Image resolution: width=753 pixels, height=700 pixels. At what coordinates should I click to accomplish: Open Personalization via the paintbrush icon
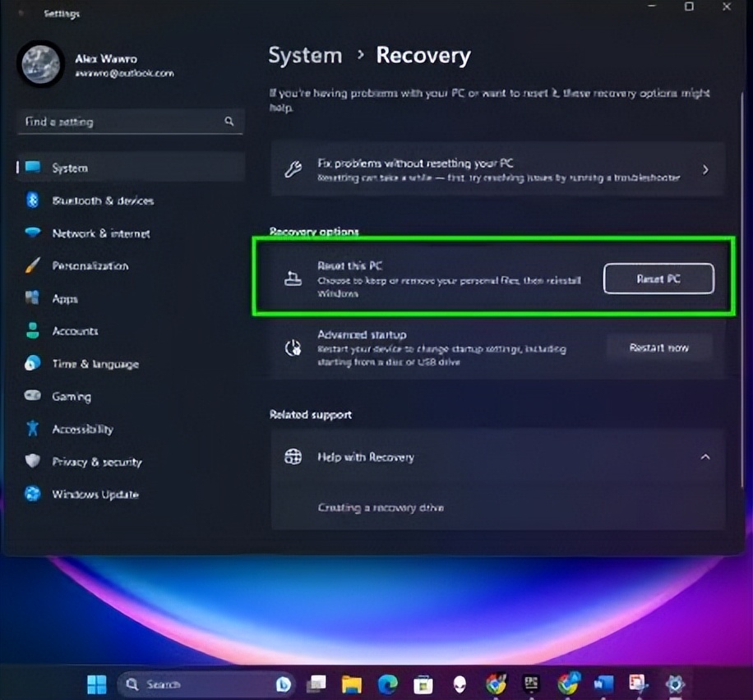pos(31,265)
